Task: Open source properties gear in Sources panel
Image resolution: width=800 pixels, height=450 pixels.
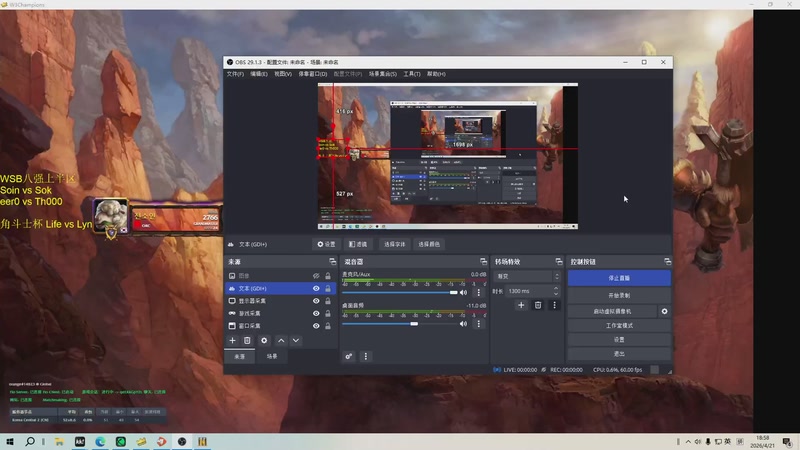Action: coord(264,340)
